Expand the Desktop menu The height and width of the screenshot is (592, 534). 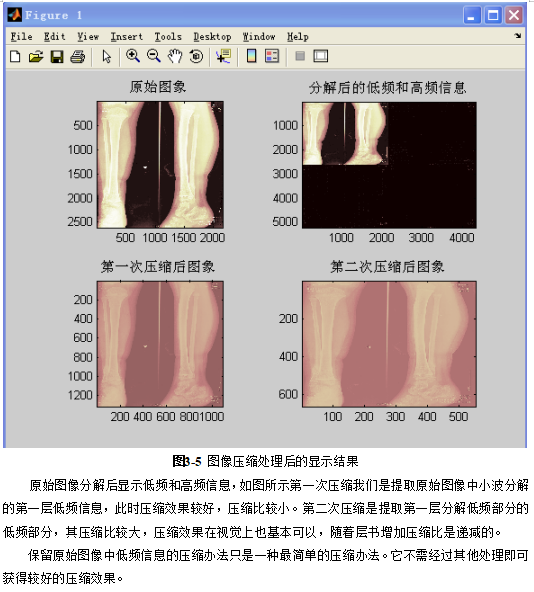pyautogui.click(x=212, y=37)
